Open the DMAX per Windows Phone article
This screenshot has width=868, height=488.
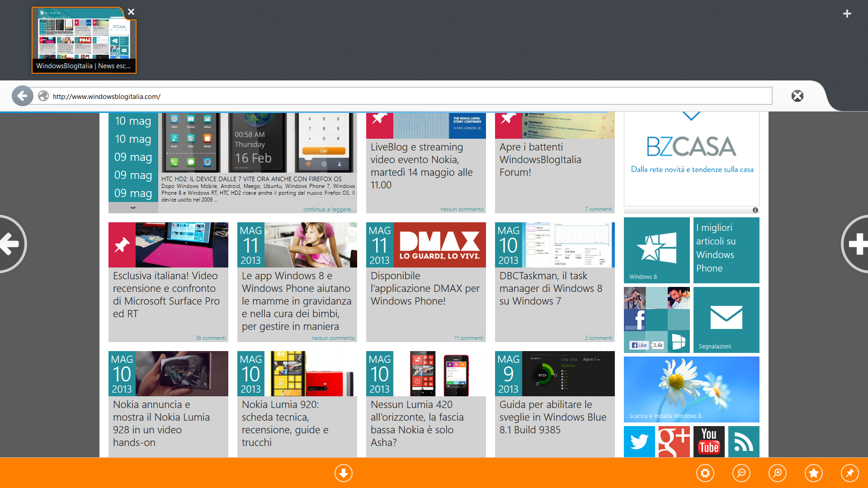(425, 288)
